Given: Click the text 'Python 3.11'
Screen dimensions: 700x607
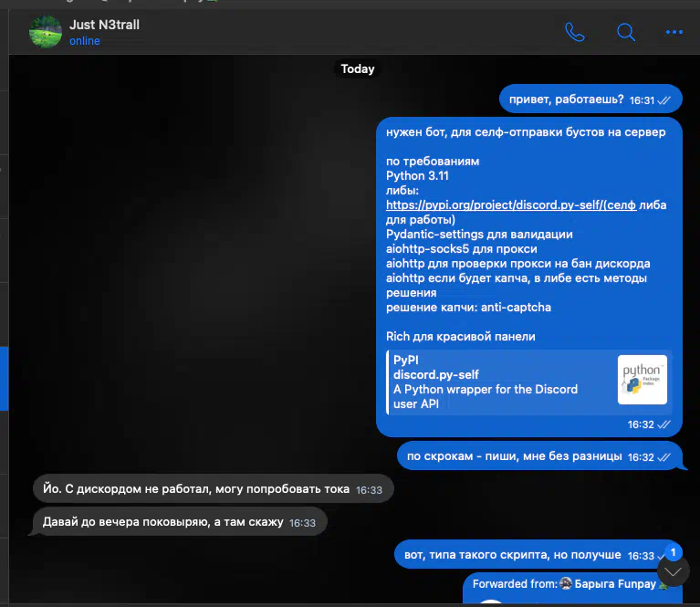Looking at the screenshot, I should coord(417,175).
